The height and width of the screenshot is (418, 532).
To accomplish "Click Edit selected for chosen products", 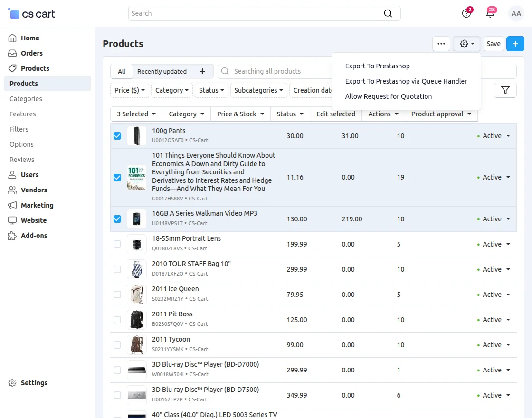I will [x=335, y=114].
